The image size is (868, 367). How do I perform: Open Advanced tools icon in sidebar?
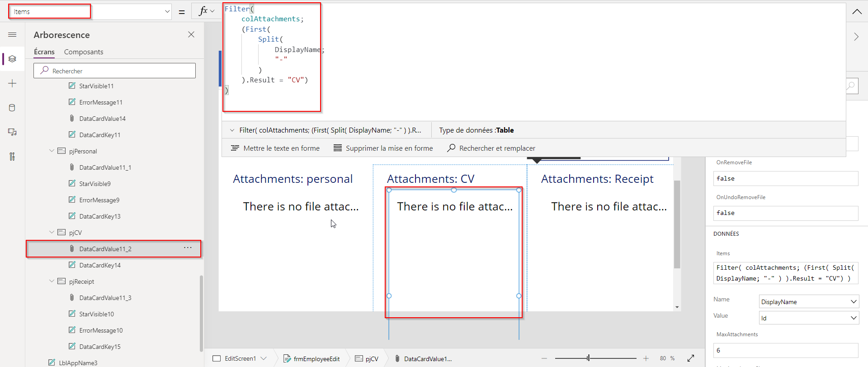click(12, 157)
